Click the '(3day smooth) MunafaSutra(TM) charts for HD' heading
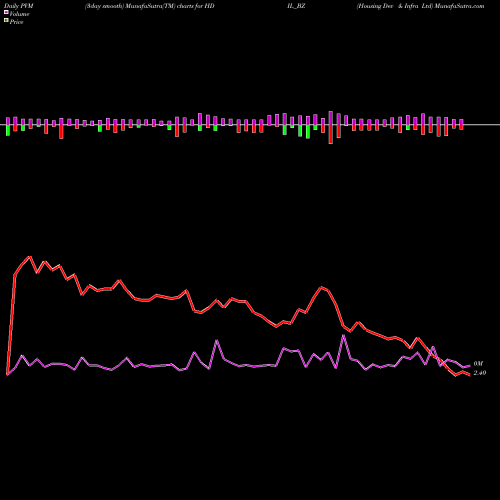This screenshot has height=500, width=500. [149, 6]
